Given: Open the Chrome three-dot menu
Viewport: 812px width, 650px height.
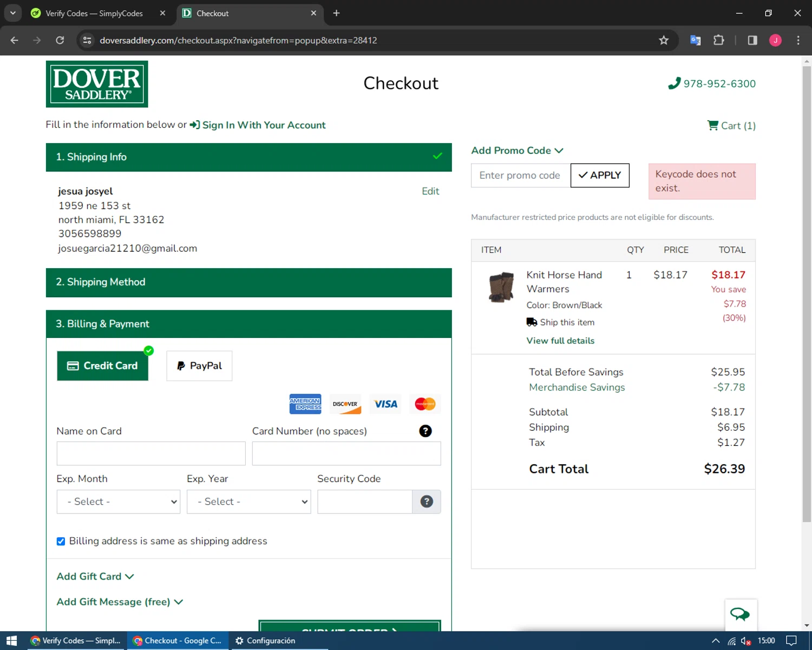Looking at the screenshot, I should tap(798, 40).
